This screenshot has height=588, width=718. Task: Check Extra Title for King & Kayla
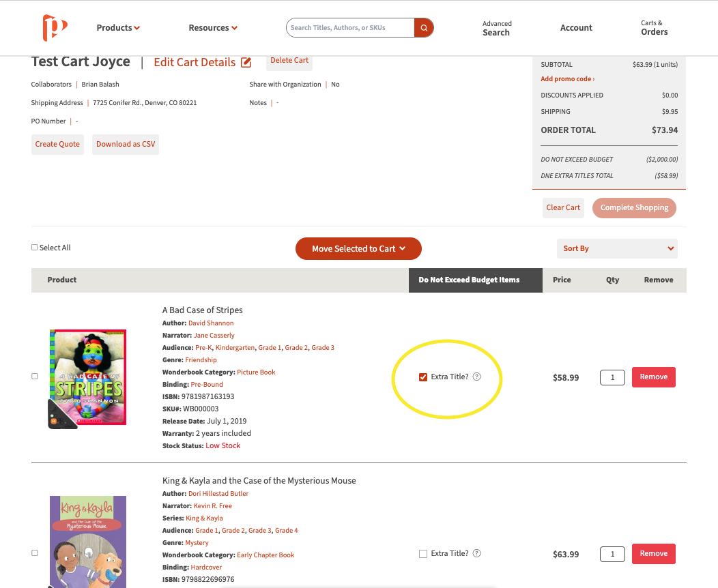click(423, 554)
